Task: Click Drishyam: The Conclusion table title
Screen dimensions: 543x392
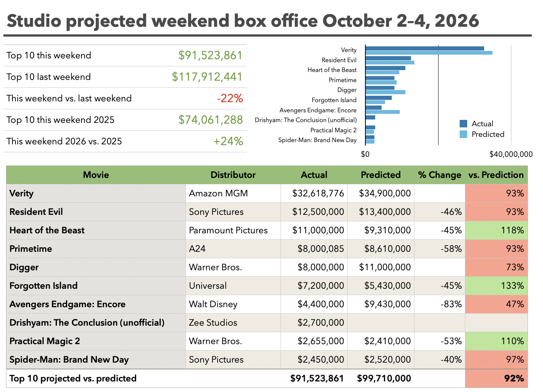Action: coord(96,323)
